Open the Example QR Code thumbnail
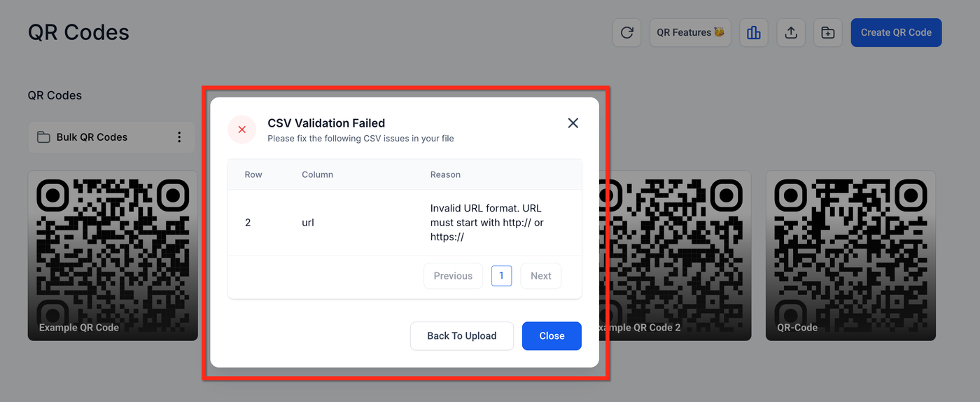Screen dimensions: 980x402 [x=113, y=256]
